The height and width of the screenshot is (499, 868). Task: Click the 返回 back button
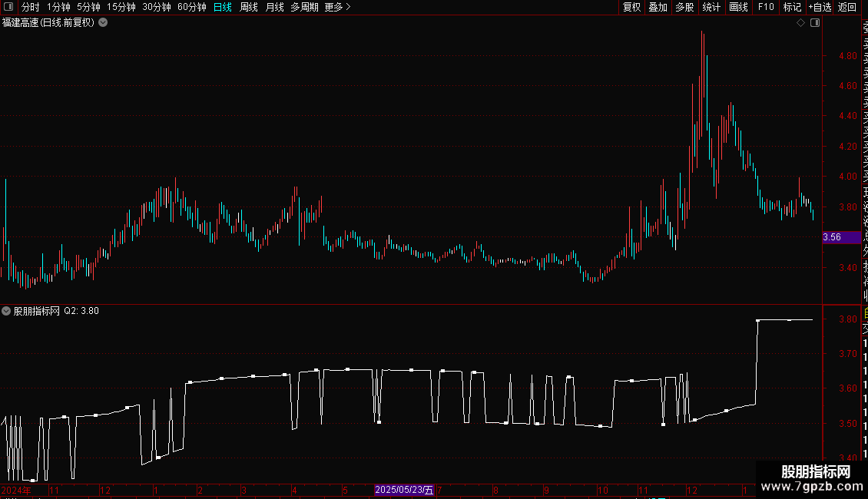(847, 7)
